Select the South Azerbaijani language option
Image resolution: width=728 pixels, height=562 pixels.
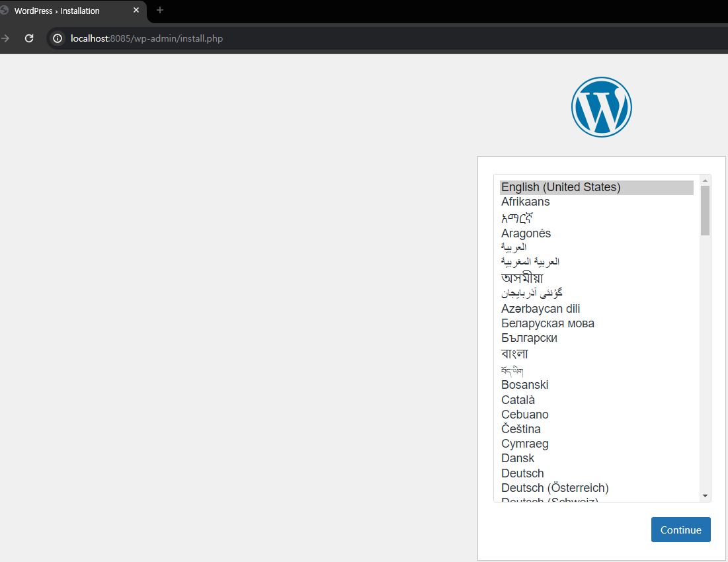(596, 293)
